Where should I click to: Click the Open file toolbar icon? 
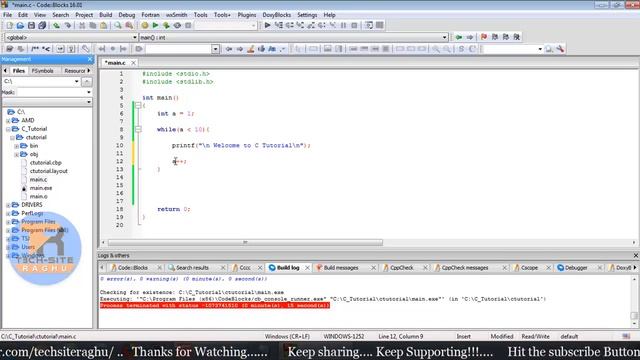(x=20, y=25)
